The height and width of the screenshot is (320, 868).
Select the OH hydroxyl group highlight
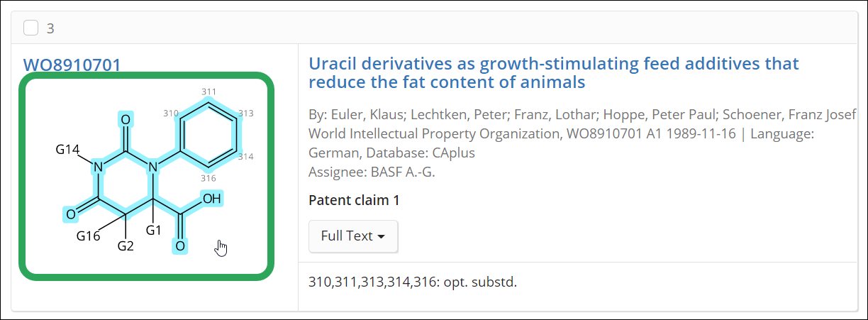(211, 199)
